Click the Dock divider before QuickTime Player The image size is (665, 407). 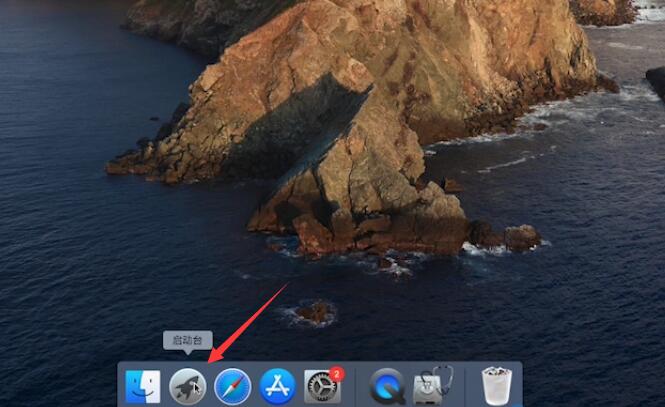[355, 387]
